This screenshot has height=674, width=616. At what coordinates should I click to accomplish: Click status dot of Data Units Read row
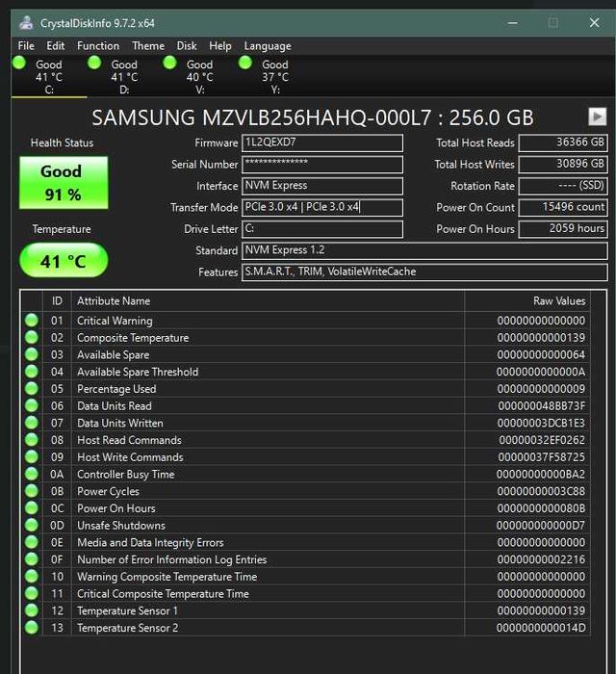click(x=32, y=405)
